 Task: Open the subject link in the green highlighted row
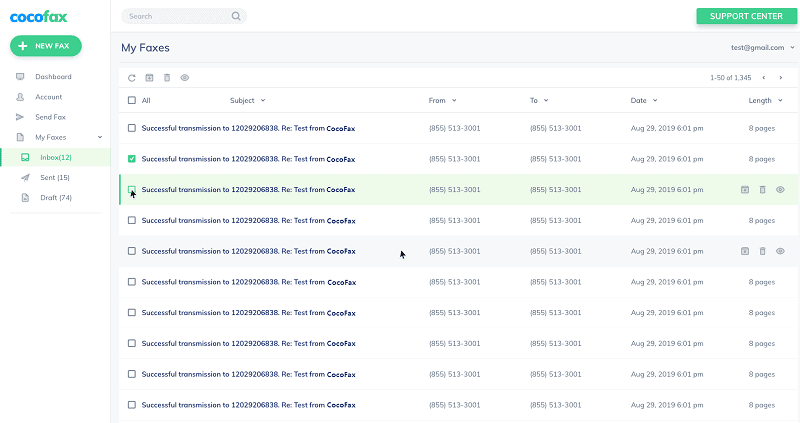point(248,190)
